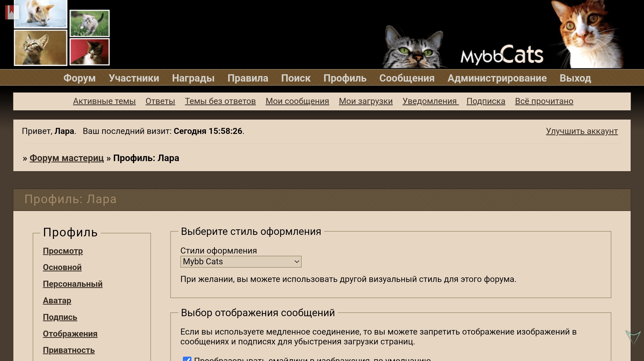Open the Администрирование menu
The image size is (644, 361).
coord(497,78)
